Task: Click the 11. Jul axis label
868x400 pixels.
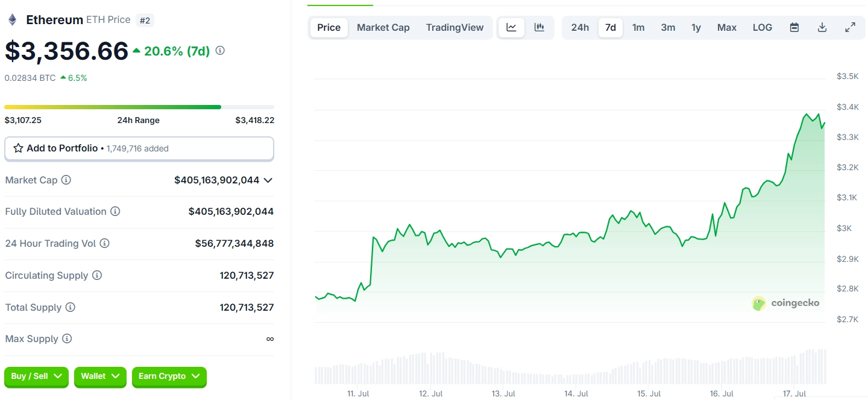Action: pyautogui.click(x=358, y=393)
